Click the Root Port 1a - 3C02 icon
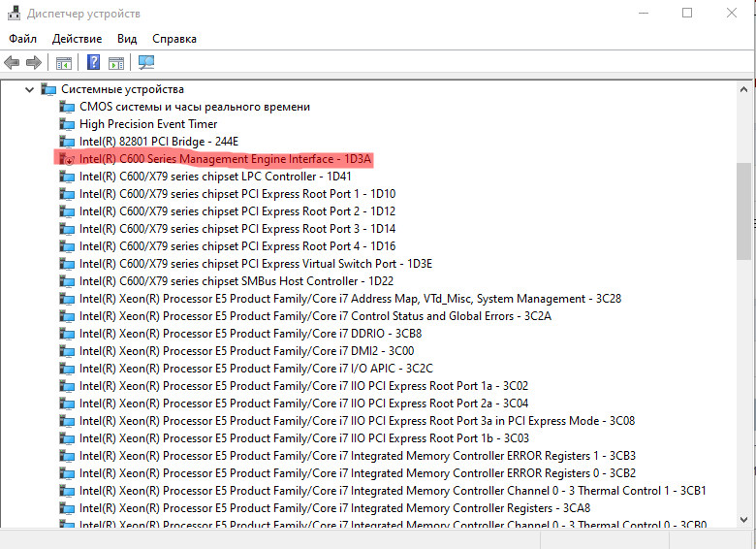Image resolution: width=756 pixels, height=549 pixels. tap(67, 386)
